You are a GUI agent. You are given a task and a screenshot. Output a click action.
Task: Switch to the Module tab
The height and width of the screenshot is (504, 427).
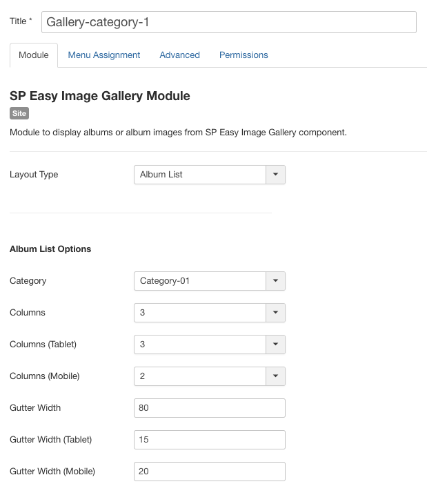(x=34, y=55)
